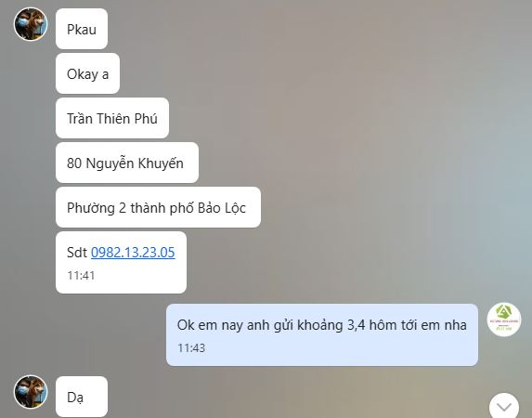This screenshot has width=532, height=418.
Task: Open the sender's avatar beside the Pkau message
Action: point(31,24)
